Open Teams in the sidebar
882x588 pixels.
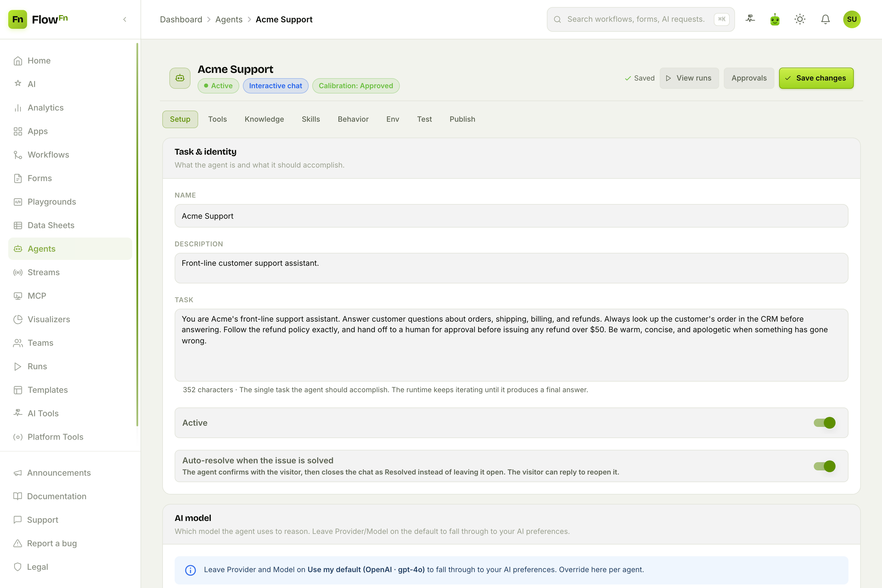(x=70, y=343)
